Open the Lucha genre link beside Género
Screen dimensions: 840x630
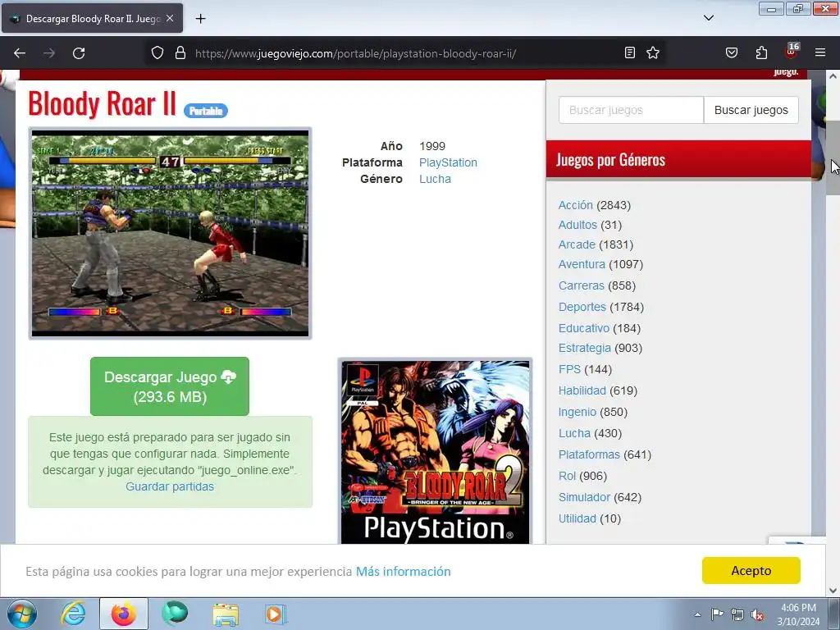point(435,179)
